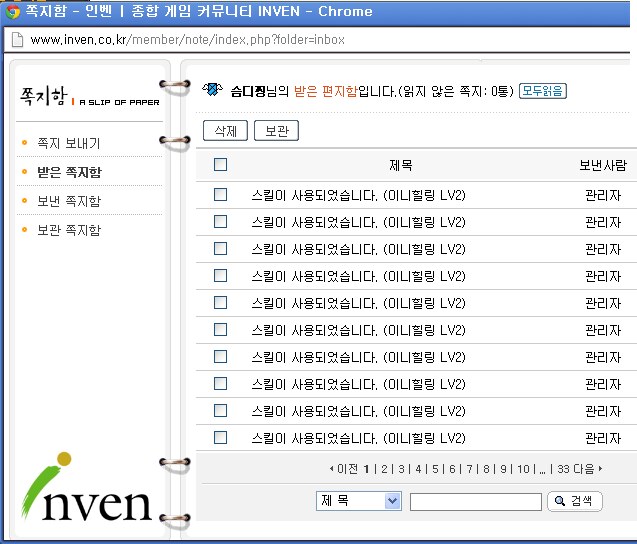This screenshot has width=637, height=544.
Task: Check the fourth message row checkbox
Action: point(220,276)
